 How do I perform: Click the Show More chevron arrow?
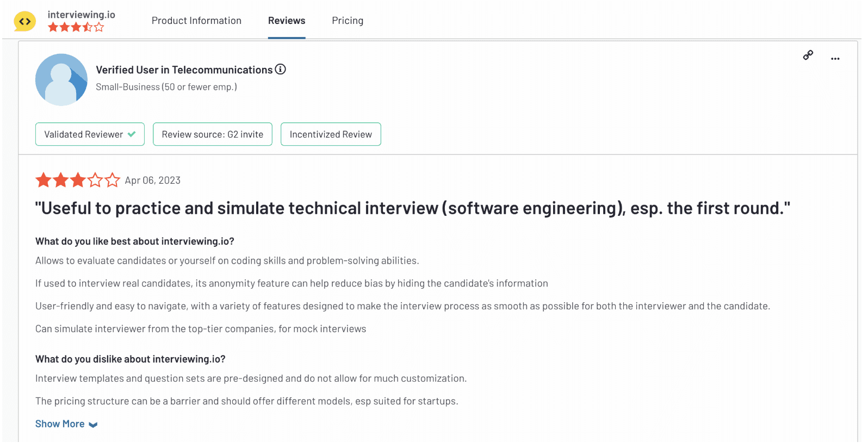pos(93,425)
